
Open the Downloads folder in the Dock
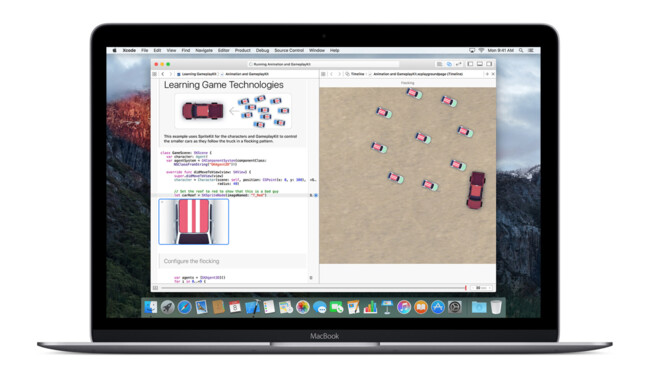tap(479, 308)
